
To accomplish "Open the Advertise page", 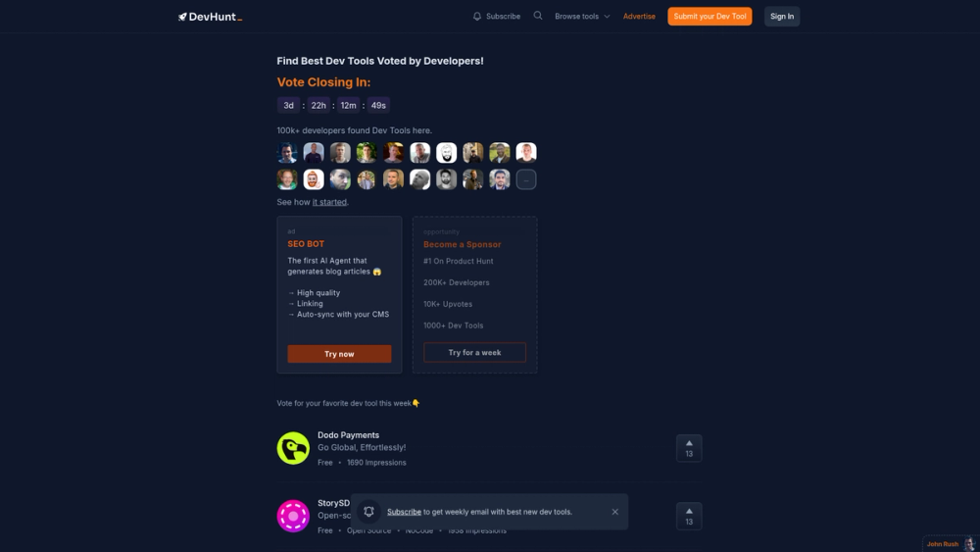I will 639,17.
